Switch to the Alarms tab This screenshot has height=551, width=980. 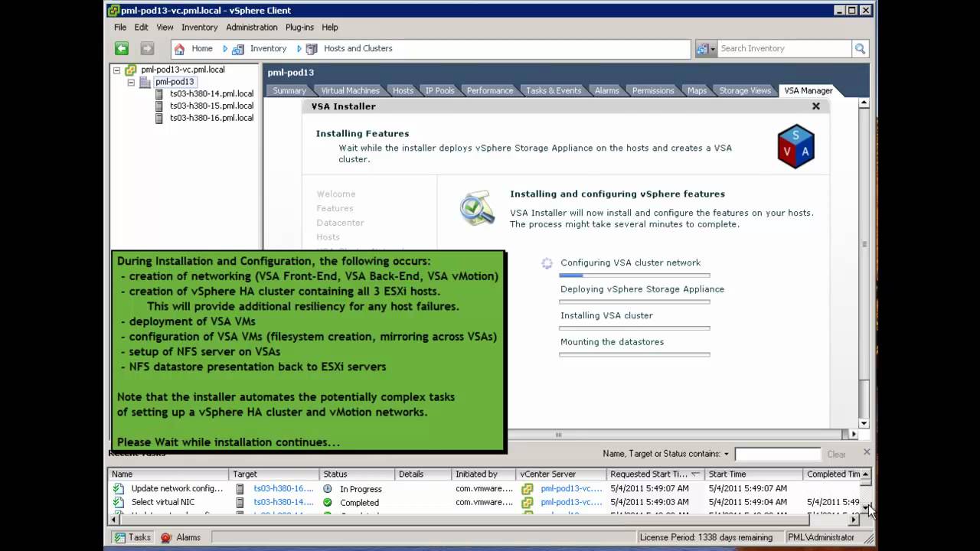click(606, 90)
